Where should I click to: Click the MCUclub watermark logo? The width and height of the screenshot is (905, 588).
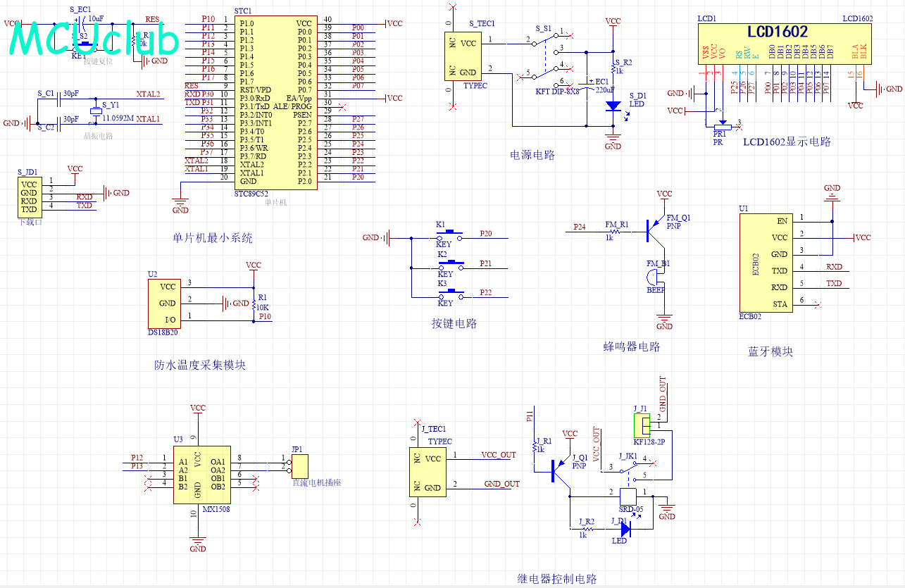tap(94, 39)
